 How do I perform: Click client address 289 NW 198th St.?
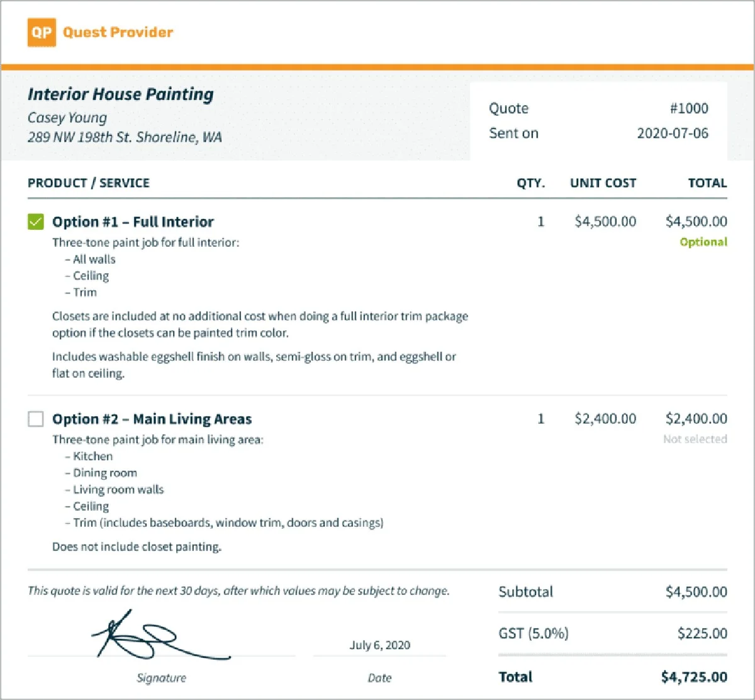point(125,137)
